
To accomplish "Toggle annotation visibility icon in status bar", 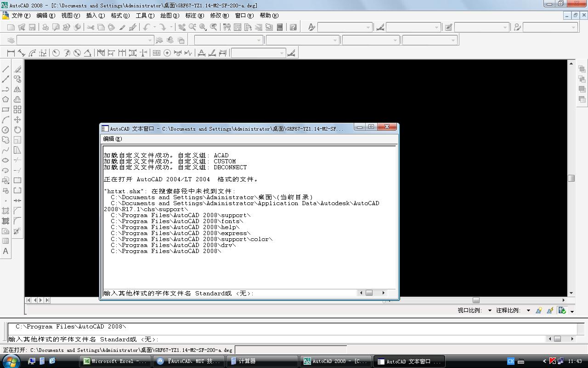I will pyautogui.click(x=539, y=310).
